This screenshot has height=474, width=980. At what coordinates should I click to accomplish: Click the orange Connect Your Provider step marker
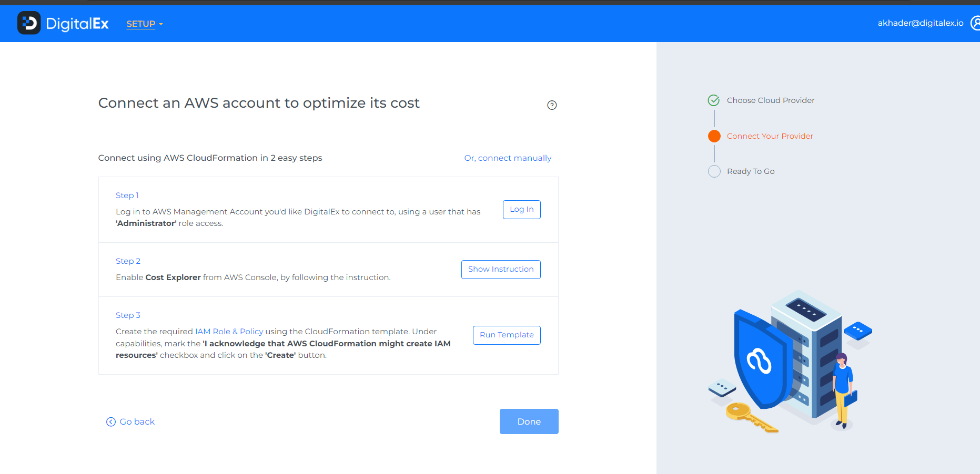(x=714, y=136)
